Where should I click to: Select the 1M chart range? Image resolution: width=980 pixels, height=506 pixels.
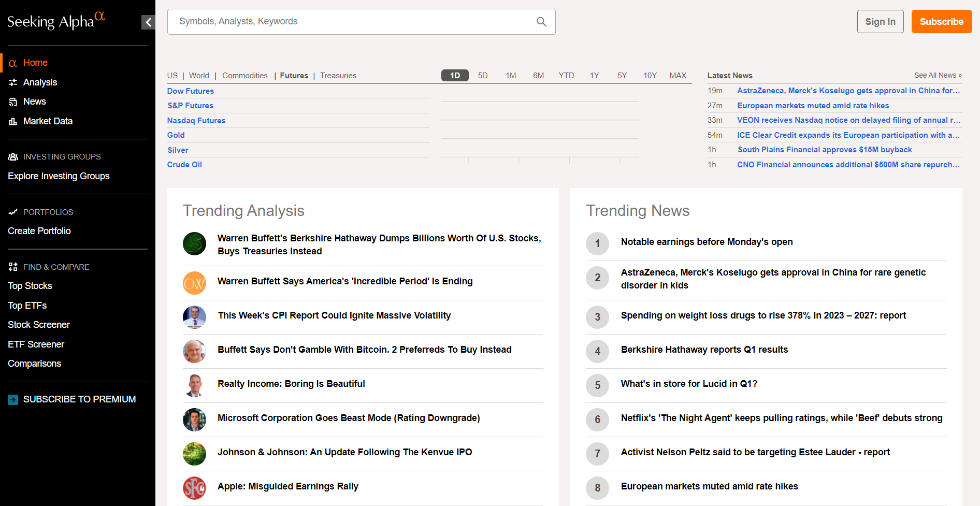511,76
